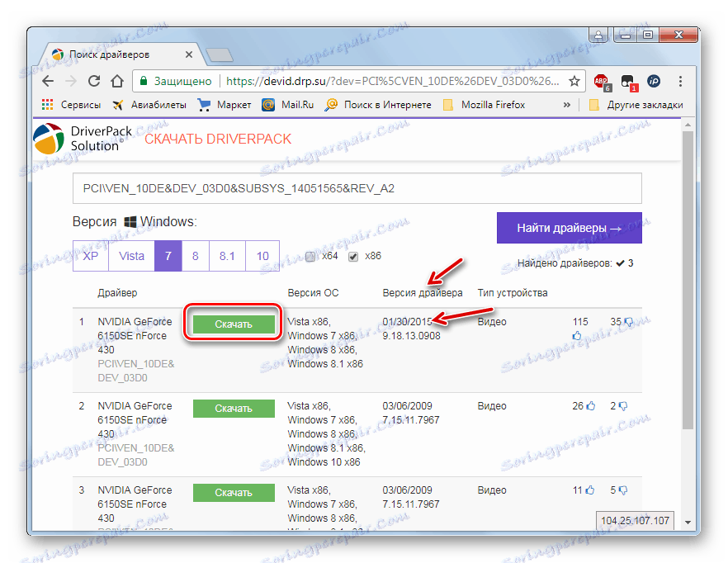The height and width of the screenshot is (563, 728).
Task: Thumbs down driver 2 with 2 votes
Action: [x=623, y=406]
